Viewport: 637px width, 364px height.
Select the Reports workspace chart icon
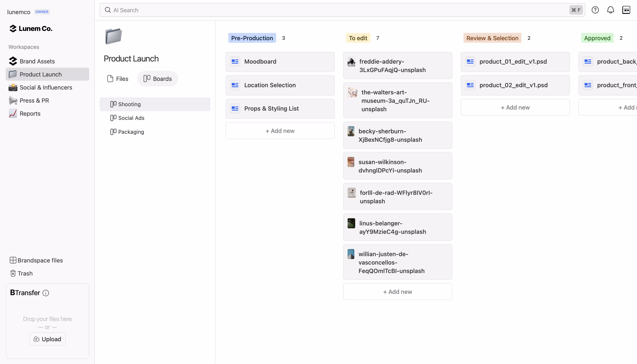pyautogui.click(x=13, y=113)
